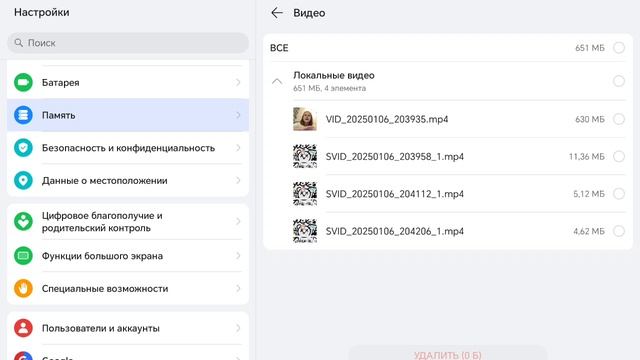
Task: Open the Батарея settings item
Action: point(128,82)
